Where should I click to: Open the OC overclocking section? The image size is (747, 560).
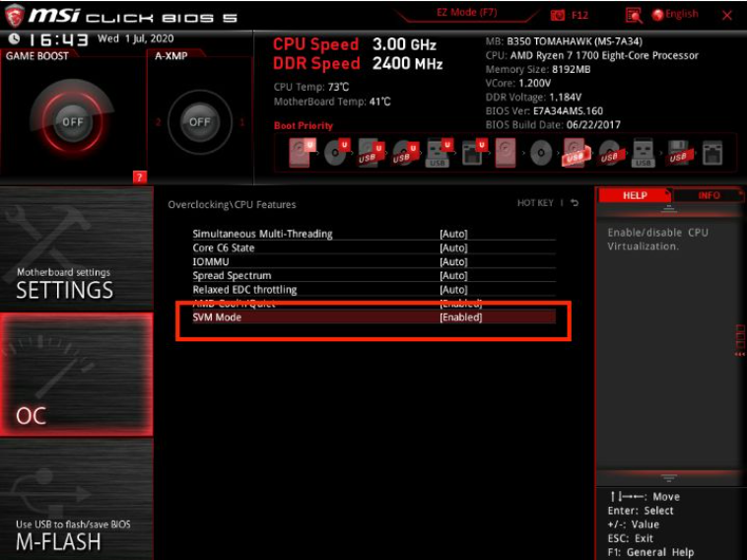(x=76, y=374)
